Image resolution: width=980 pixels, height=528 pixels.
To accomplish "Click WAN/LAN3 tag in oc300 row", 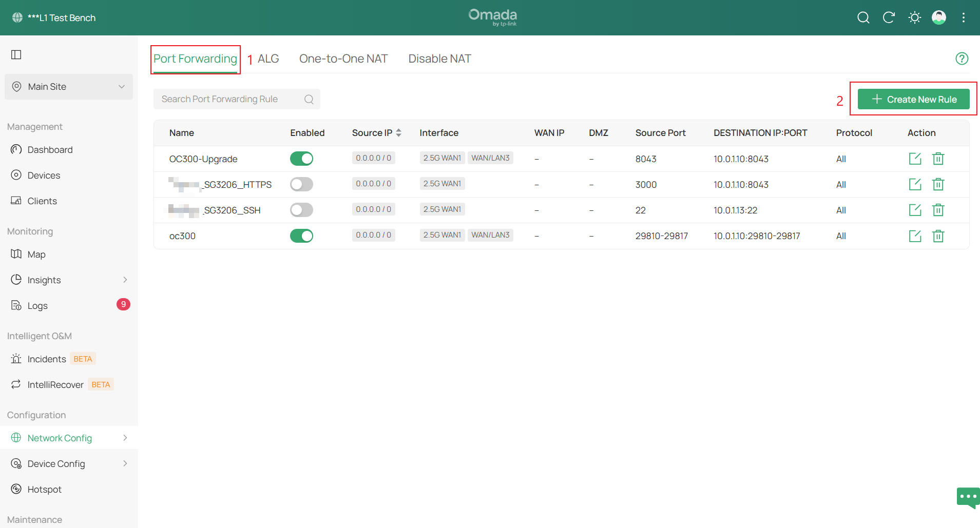I will pyautogui.click(x=490, y=235).
